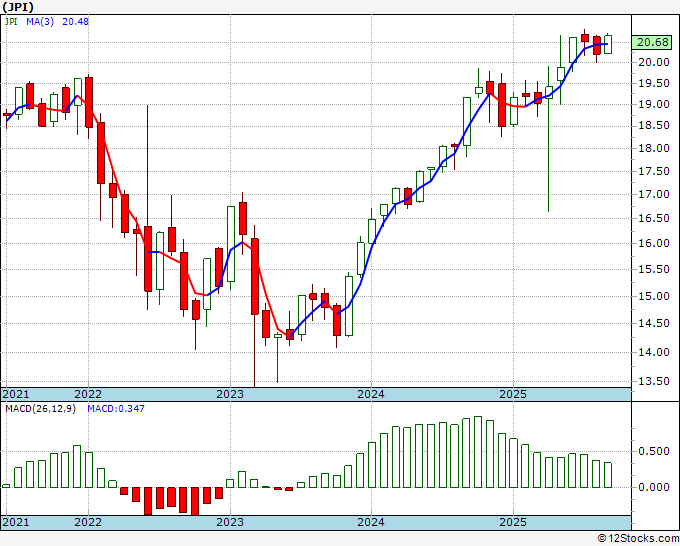Click the 0.000 MACD axis label
680x546 pixels.
click(654, 487)
